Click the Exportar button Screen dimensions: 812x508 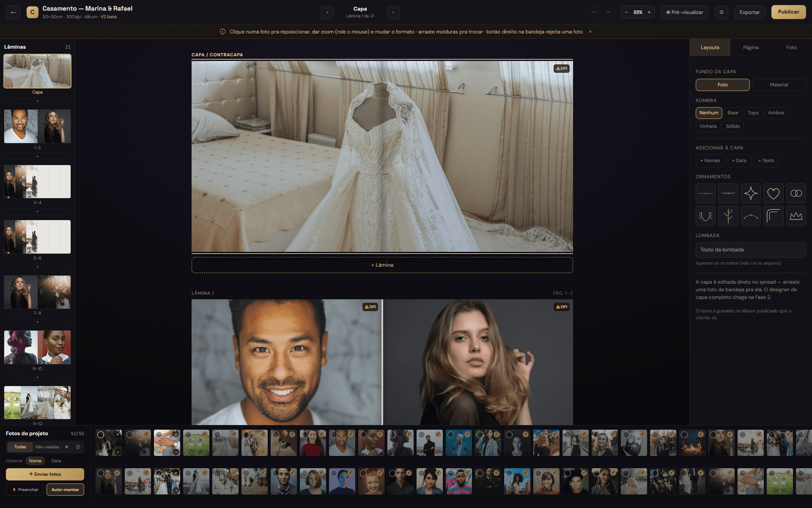coord(749,12)
